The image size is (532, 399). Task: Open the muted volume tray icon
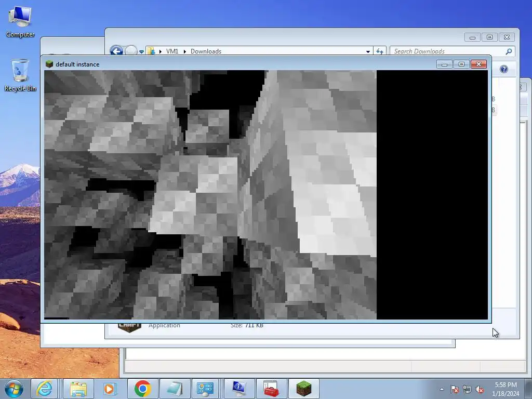pyautogui.click(x=480, y=390)
